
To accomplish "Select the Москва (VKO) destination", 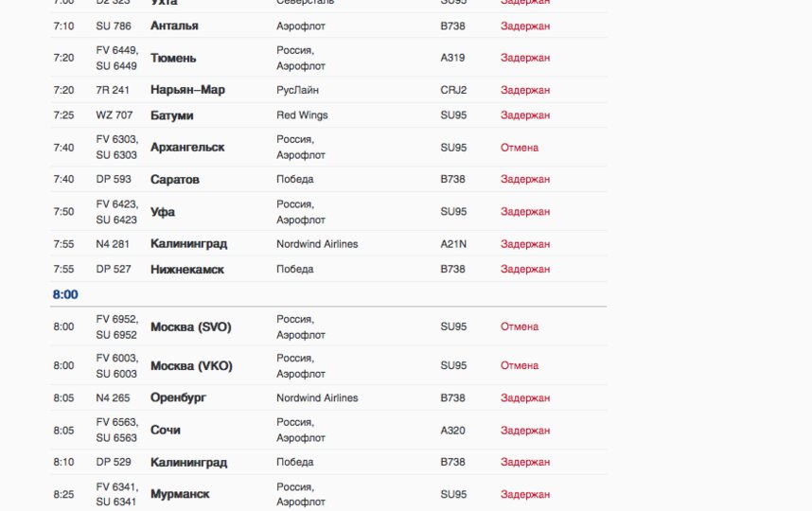I will (191, 366).
